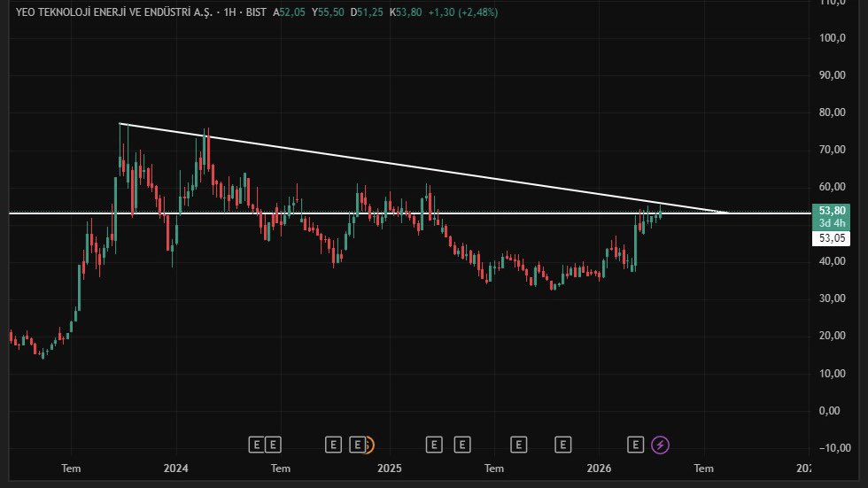This screenshot has width=868, height=488.
Task: Click the Tem label after 2026
Action: (703, 469)
